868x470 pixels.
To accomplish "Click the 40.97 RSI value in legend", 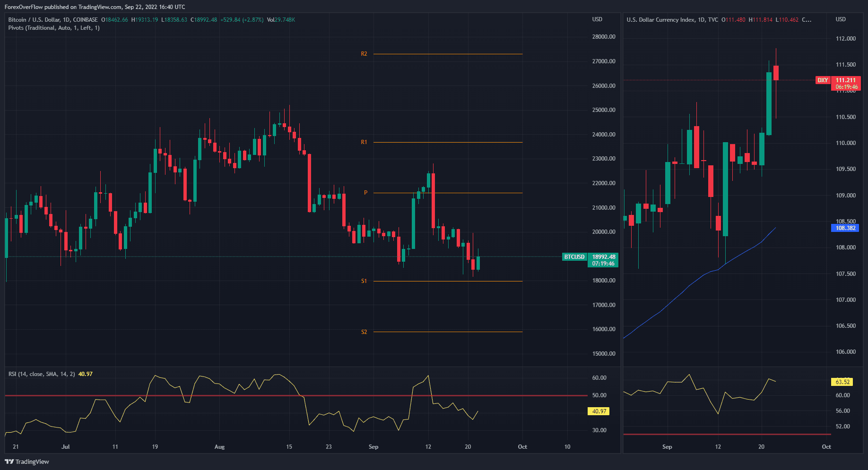I will (x=86, y=374).
